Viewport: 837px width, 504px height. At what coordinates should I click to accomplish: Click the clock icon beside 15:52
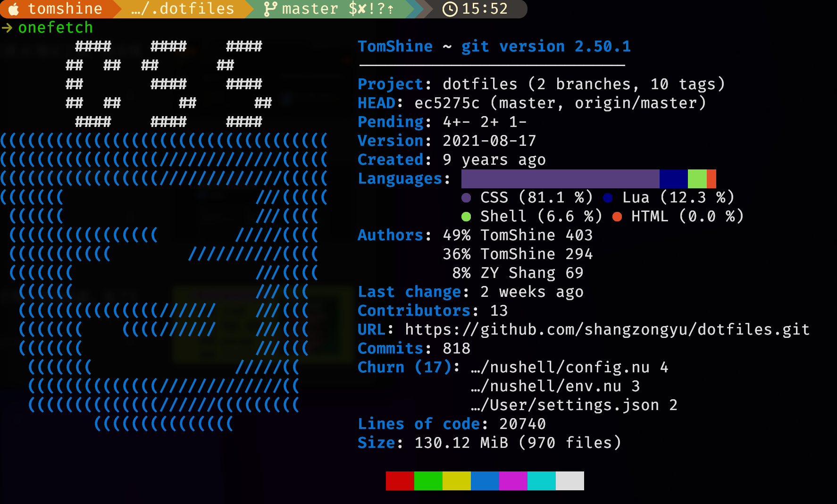[x=450, y=9]
